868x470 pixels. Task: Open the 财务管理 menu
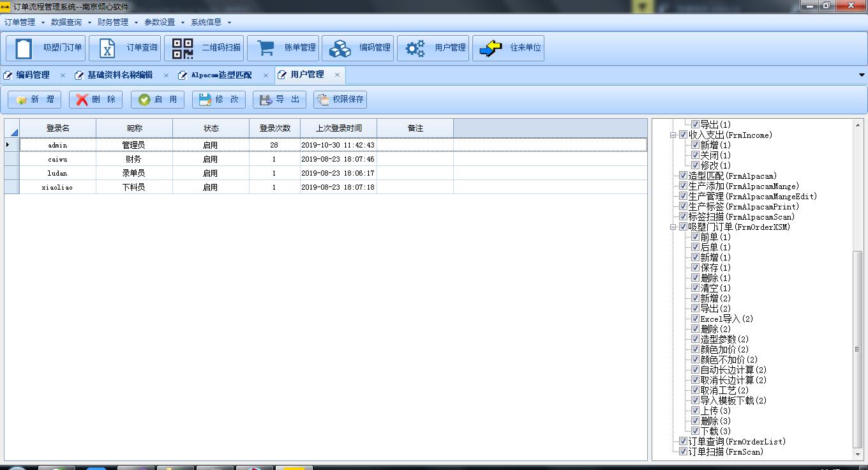point(113,22)
